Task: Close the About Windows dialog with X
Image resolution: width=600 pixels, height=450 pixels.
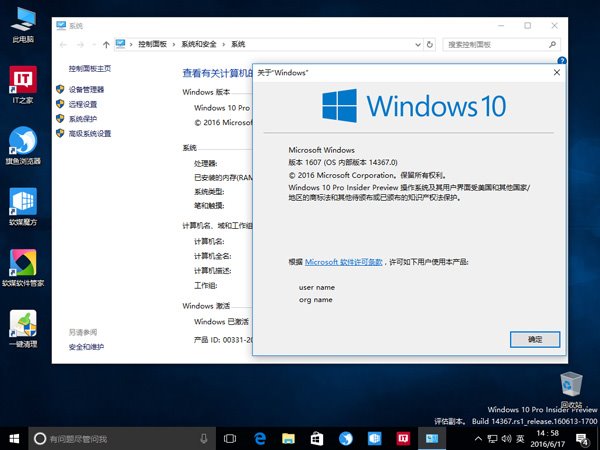Action: 557,72
